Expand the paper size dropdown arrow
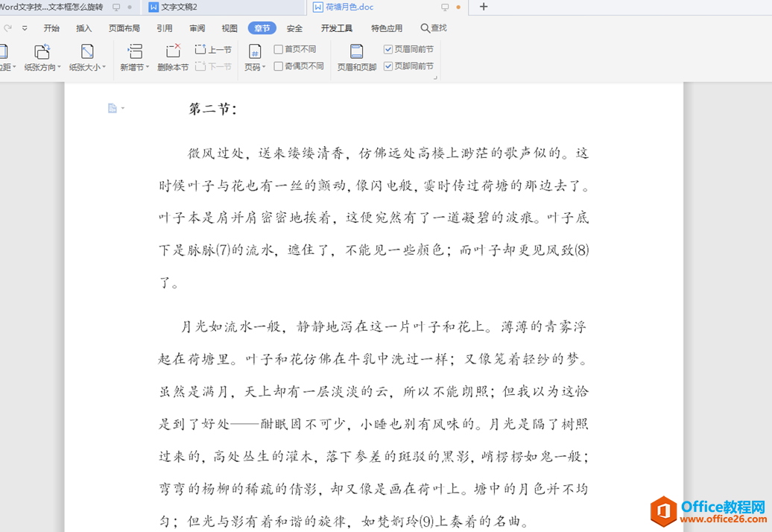 [x=104, y=67]
